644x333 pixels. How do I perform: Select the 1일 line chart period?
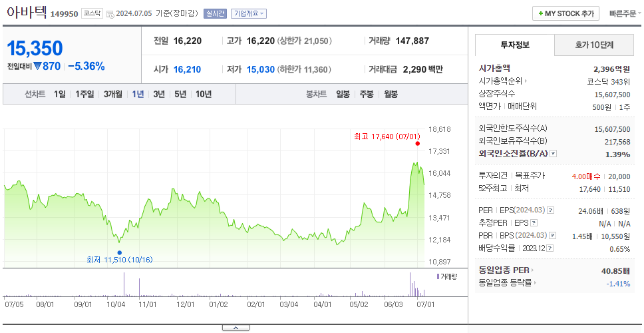click(x=60, y=94)
